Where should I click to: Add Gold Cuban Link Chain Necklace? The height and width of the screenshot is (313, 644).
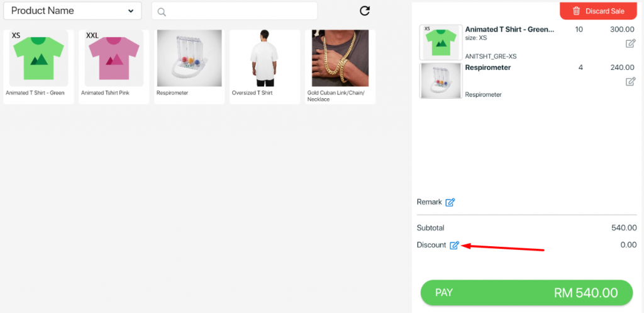pyautogui.click(x=340, y=67)
